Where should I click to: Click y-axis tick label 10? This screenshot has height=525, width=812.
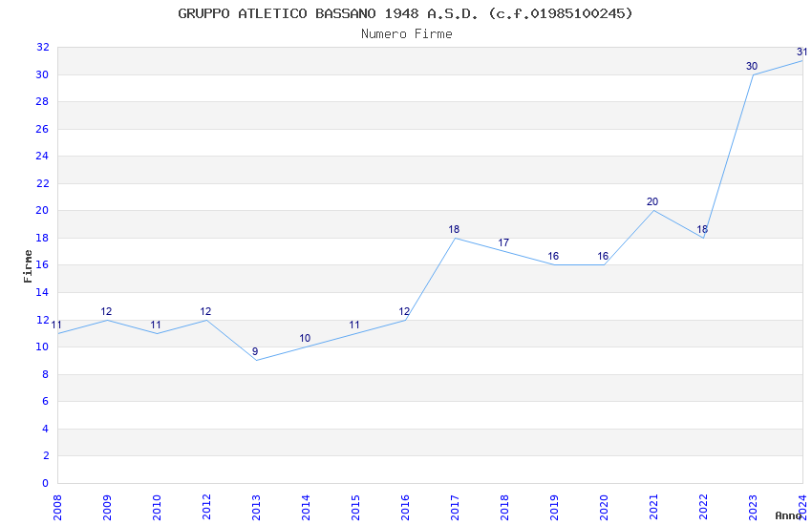(42, 346)
